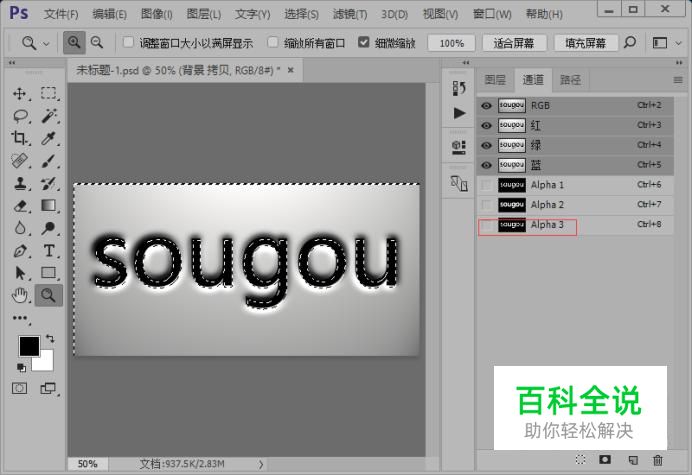Uncheck the scrubby zoom checkbox

363,42
